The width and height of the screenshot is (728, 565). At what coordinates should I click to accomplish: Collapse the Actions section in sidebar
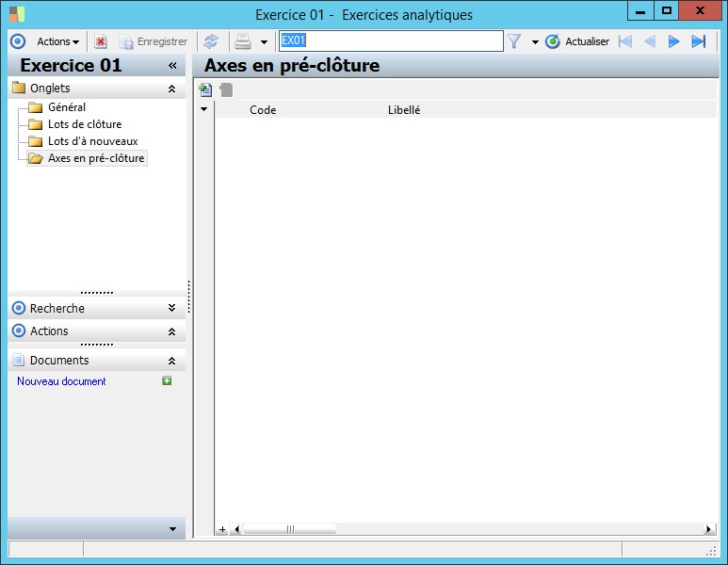(x=171, y=331)
